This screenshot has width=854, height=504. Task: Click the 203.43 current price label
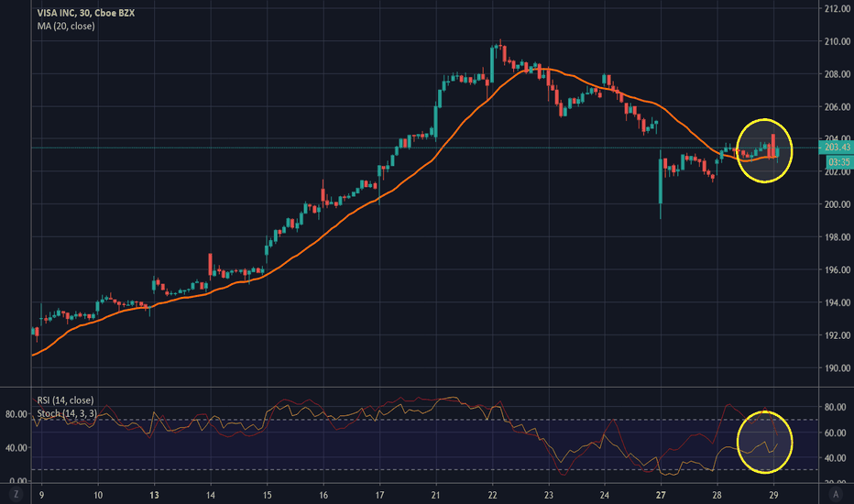(x=837, y=148)
